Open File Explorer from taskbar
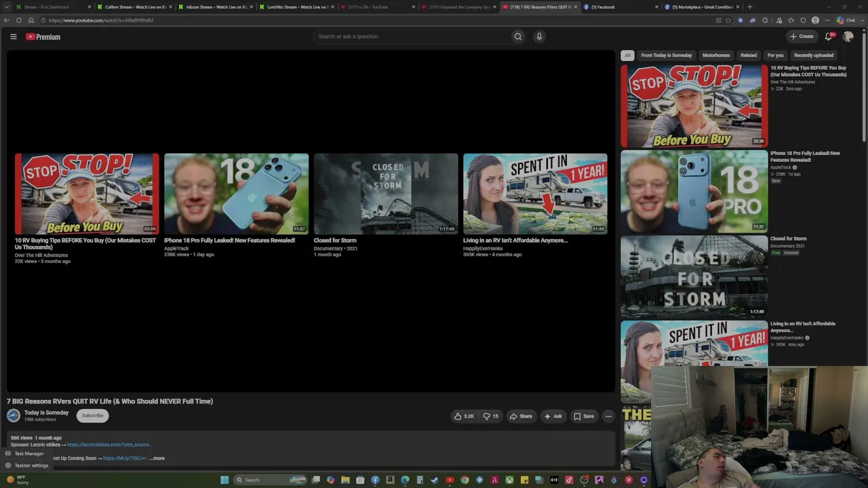868x488 pixels. [x=345, y=480]
